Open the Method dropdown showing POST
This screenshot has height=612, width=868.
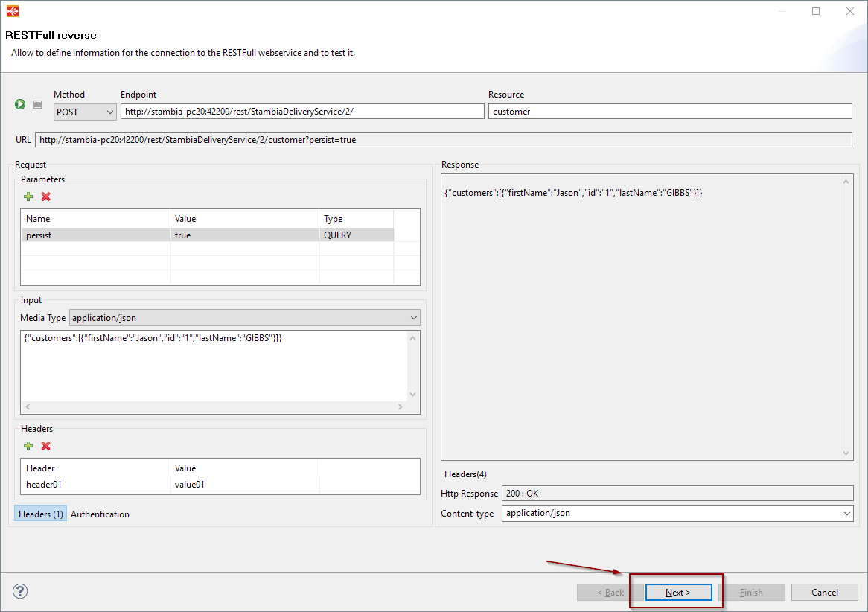pyautogui.click(x=85, y=112)
